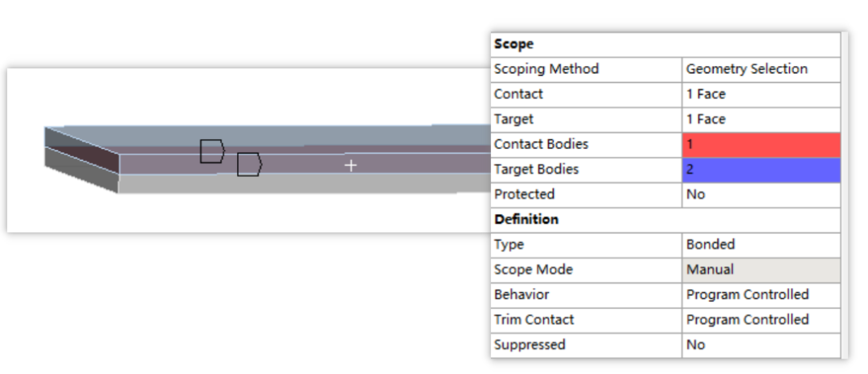Collapse the Definition section header
Screen dimensions: 868x374
[x=665, y=220]
